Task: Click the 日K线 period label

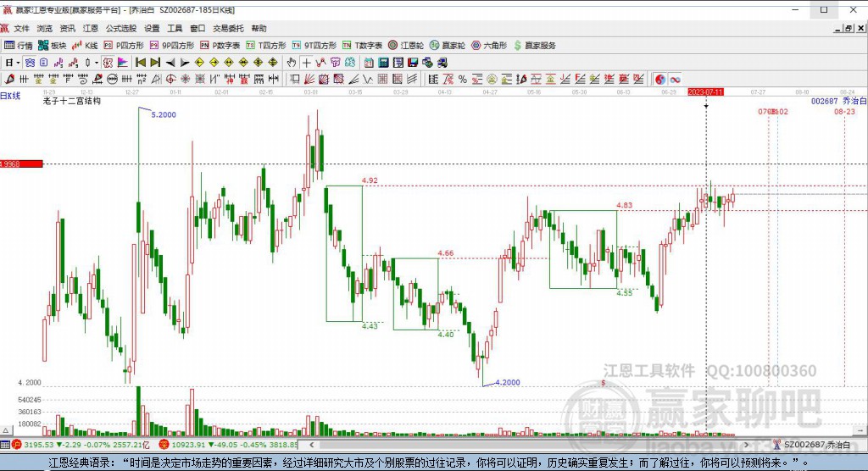Action: click(10, 96)
